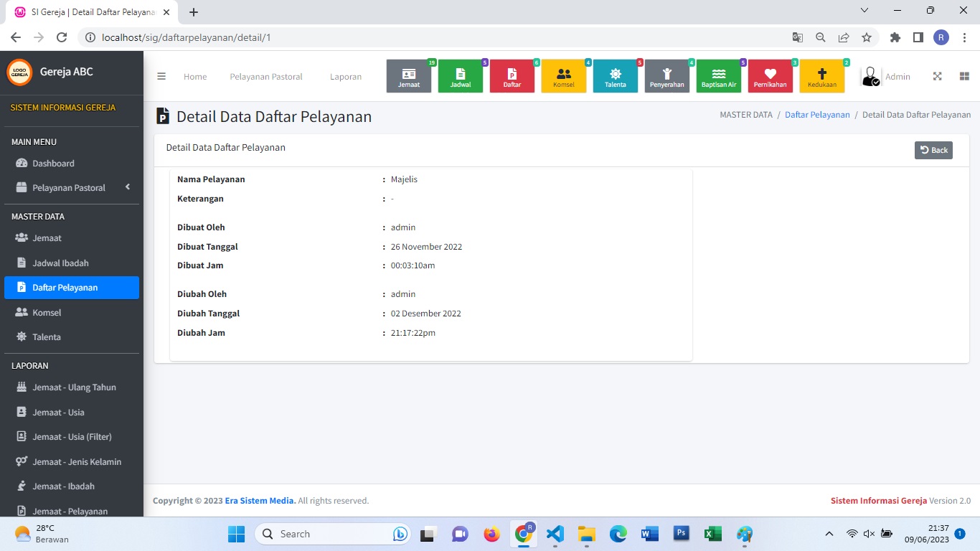980x551 pixels.
Task: Select Jadwal Ibadah in the sidebar
Action: (60, 263)
